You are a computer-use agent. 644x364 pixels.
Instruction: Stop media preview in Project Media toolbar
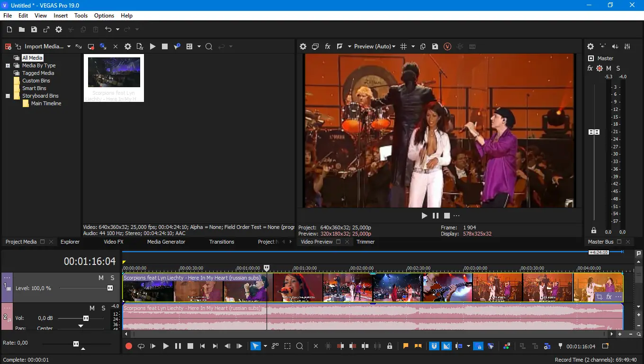click(165, 46)
